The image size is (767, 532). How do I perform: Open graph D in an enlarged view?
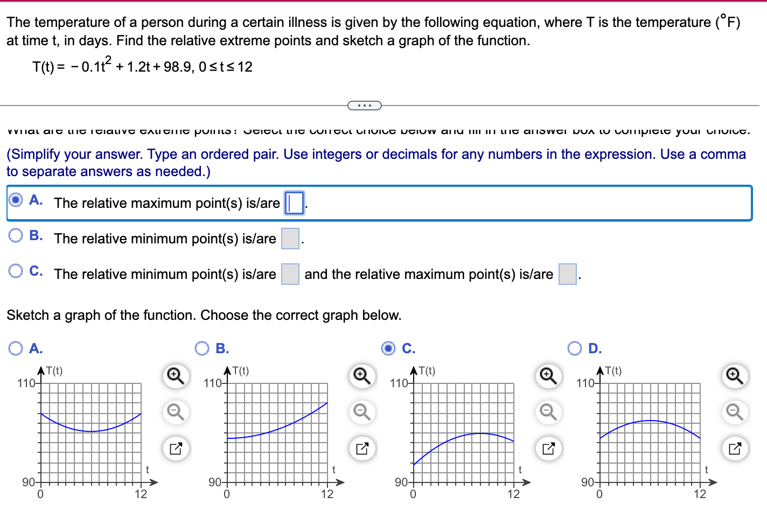point(734,448)
